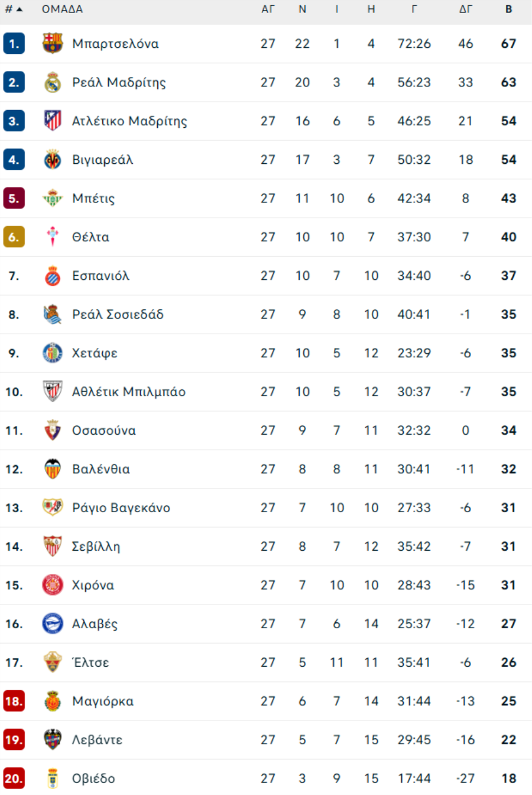Screen dimensions: 532x795
Task: Click the Valencia bat crest icon
Action: coord(53,469)
